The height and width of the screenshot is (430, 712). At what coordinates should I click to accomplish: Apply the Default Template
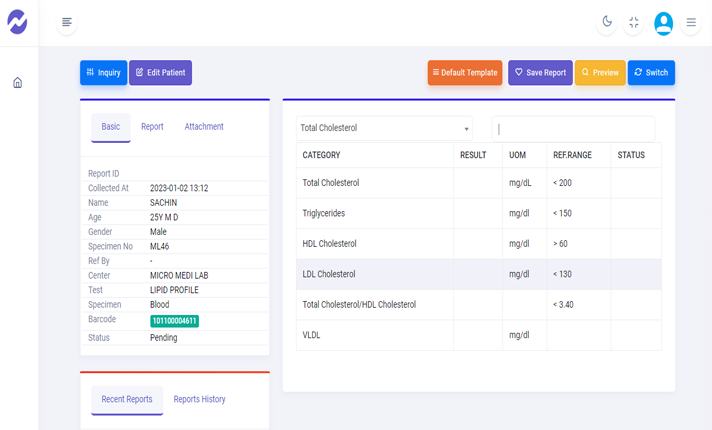tap(465, 73)
